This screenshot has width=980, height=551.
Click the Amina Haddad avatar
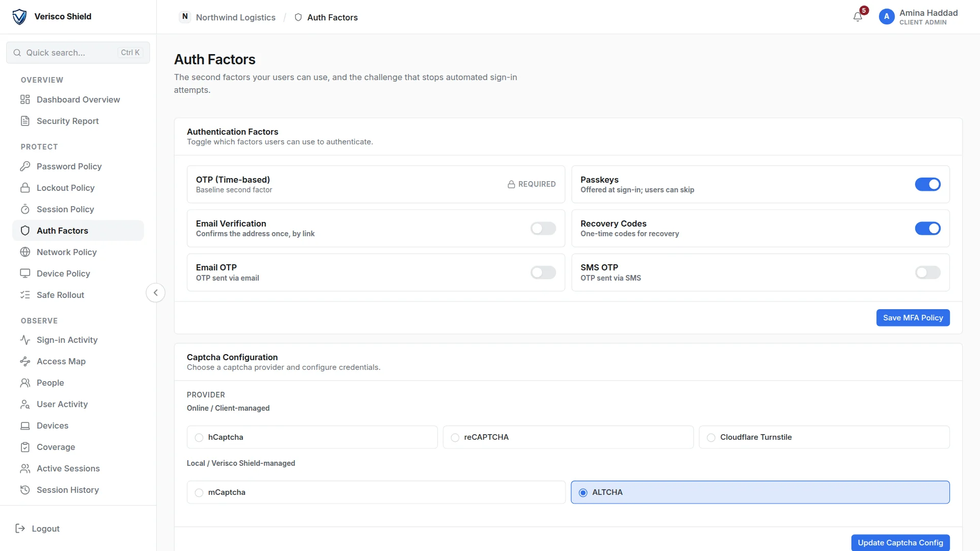click(x=887, y=17)
